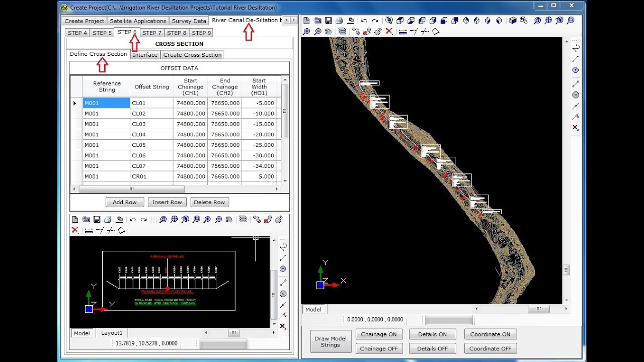Click Add Row button
This screenshot has width=644, height=362.
(x=125, y=202)
